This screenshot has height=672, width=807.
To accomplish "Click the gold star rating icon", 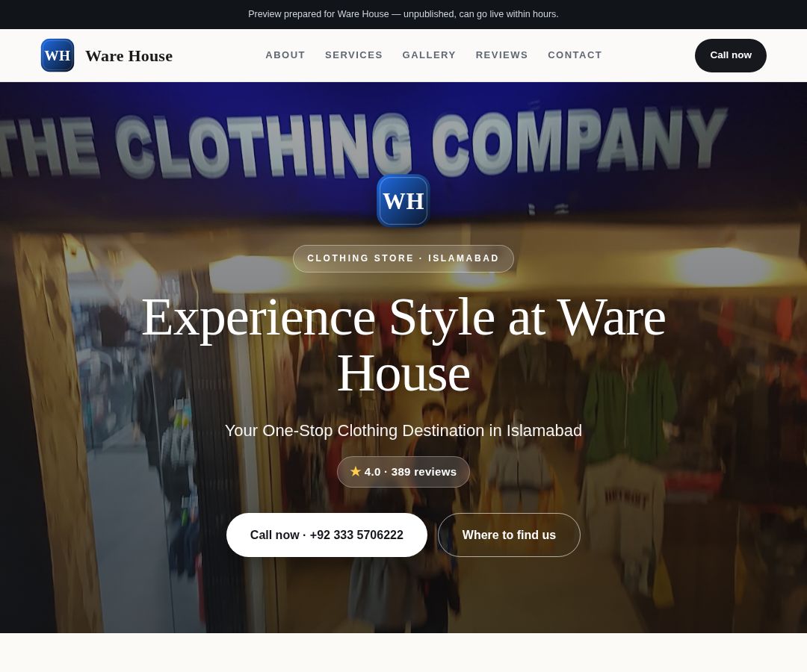I will pos(355,471).
